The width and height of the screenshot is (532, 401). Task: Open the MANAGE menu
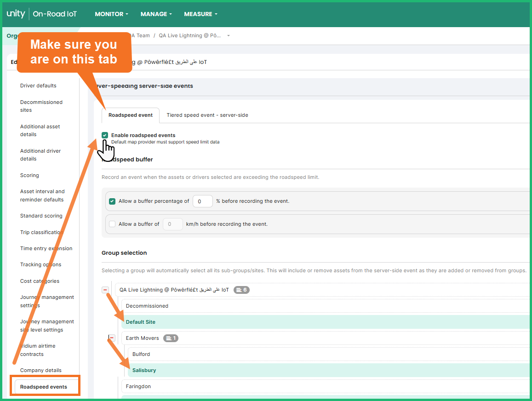coord(156,14)
